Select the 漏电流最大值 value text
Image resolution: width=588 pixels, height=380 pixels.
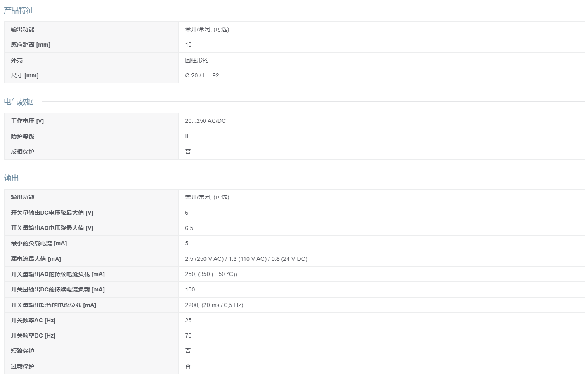pos(246,259)
